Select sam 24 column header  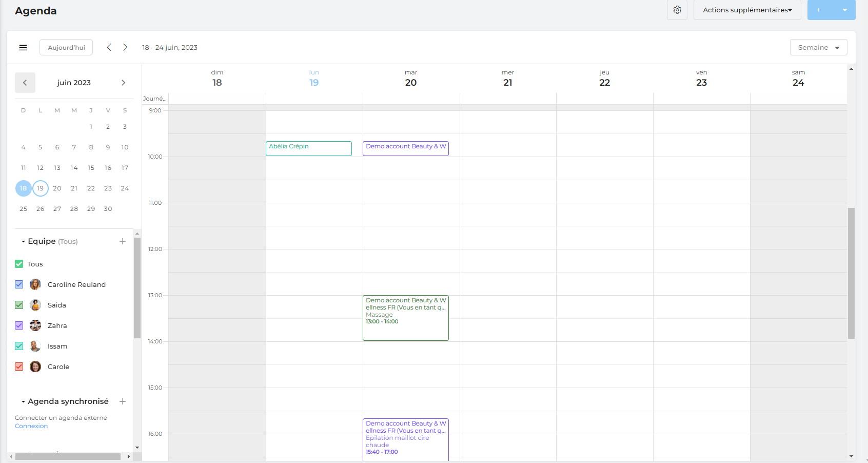[x=798, y=79]
